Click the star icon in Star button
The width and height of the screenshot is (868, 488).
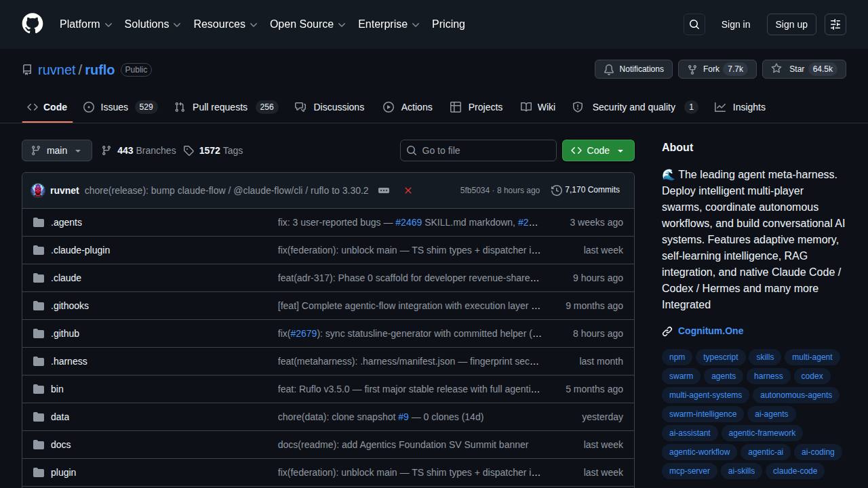click(776, 69)
